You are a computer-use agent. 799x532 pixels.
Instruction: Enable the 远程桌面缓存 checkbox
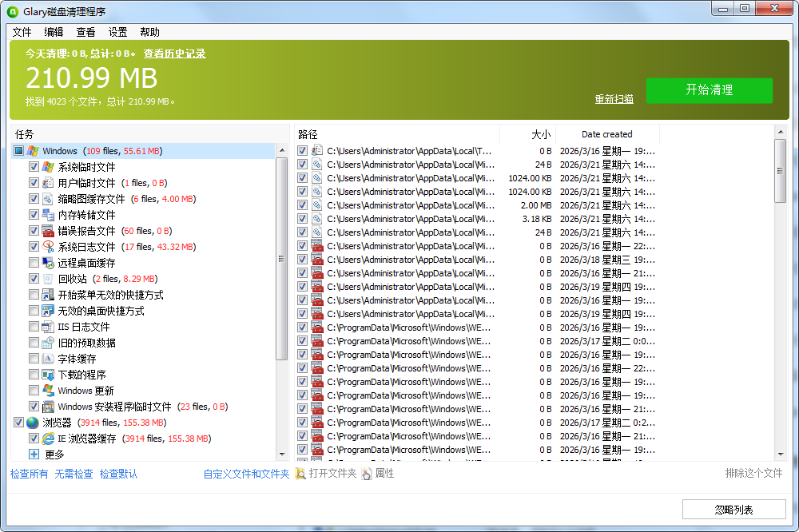[x=34, y=263]
